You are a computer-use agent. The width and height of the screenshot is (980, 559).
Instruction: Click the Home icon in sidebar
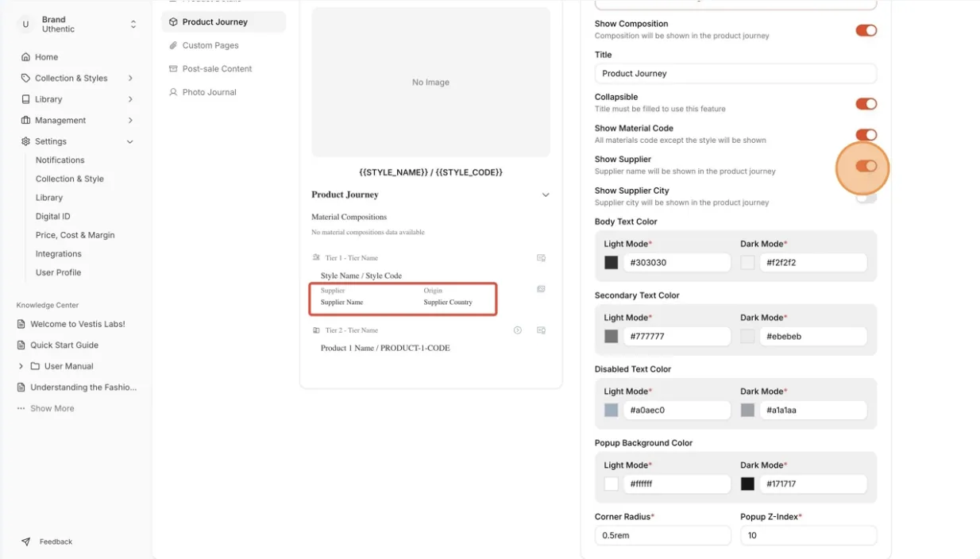pyautogui.click(x=25, y=57)
